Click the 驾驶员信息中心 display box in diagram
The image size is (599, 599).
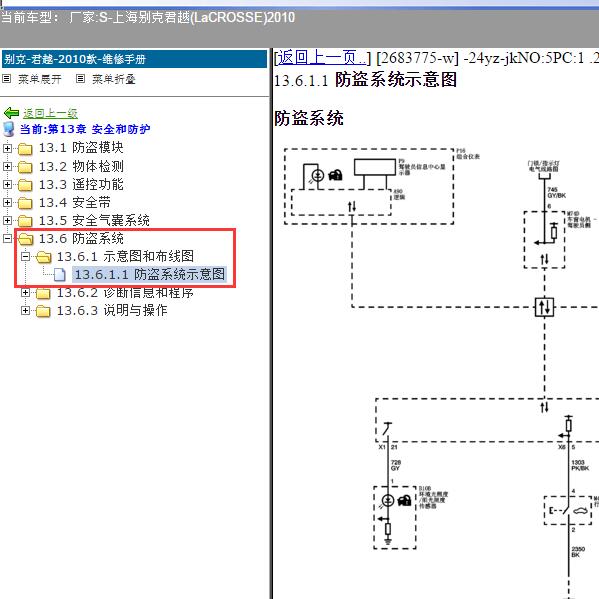click(x=375, y=167)
